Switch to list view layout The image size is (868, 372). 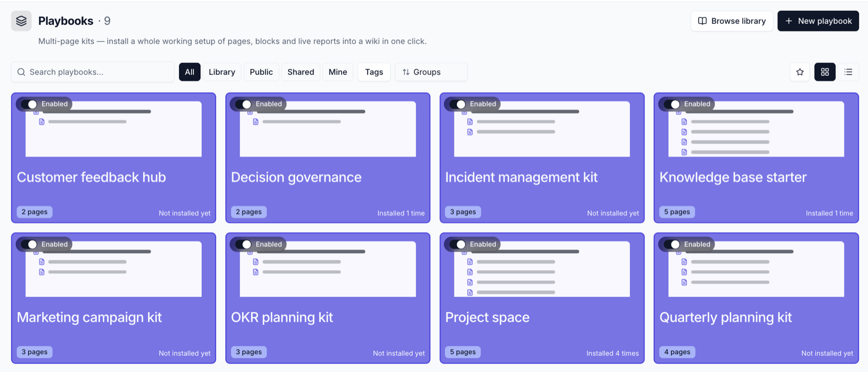(848, 72)
